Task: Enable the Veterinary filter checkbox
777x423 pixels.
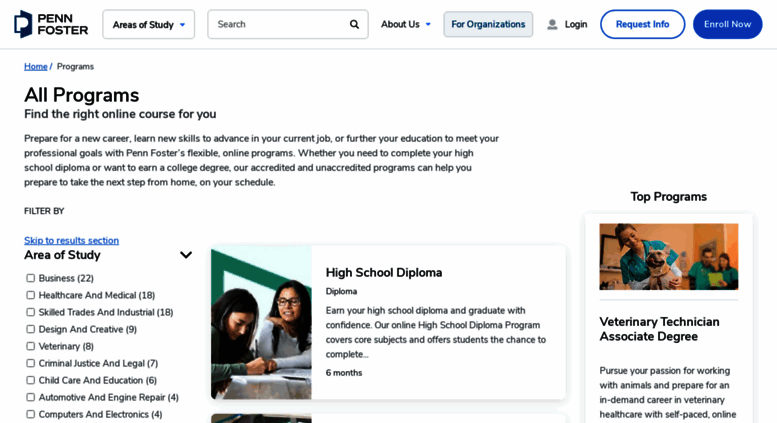Action: point(31,346)
